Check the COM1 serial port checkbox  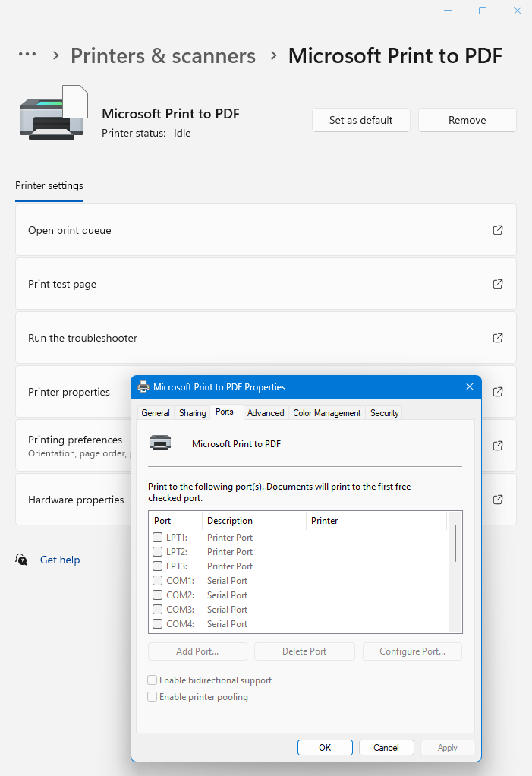[x=158, y=580]
